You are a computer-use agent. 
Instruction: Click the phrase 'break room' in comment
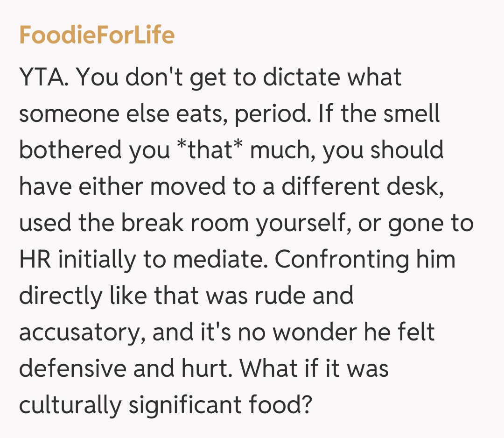185,223
